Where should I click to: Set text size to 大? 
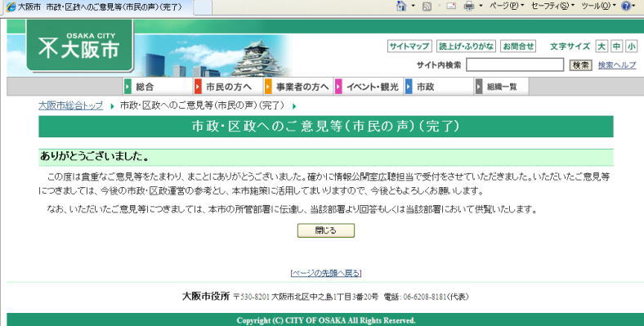(602, 46)
